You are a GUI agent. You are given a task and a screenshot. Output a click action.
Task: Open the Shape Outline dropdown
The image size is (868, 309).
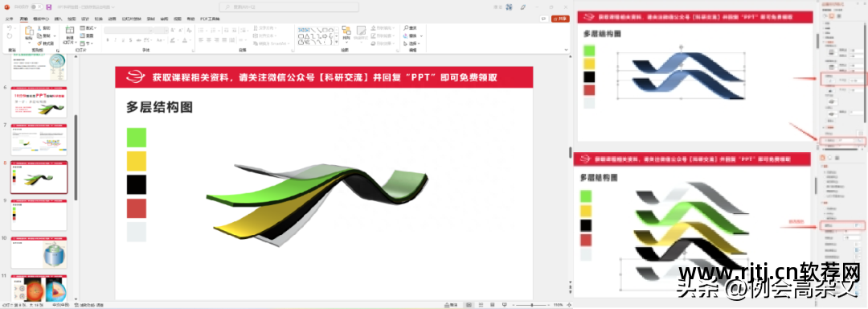(382, 36)
